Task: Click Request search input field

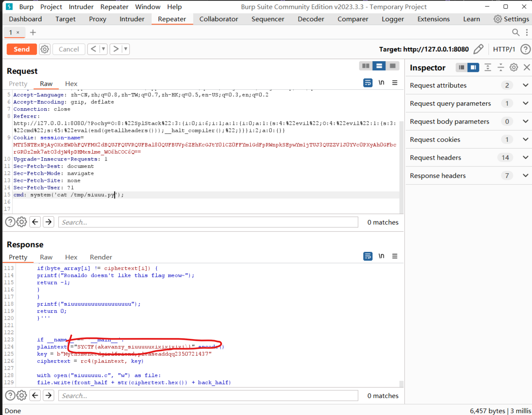Action: point(208,222)
